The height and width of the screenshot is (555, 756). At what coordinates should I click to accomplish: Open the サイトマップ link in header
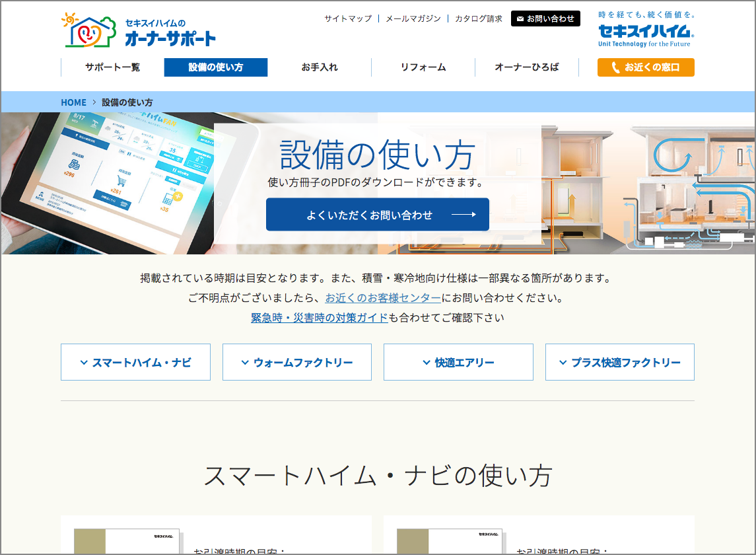(x=348, y=18)
